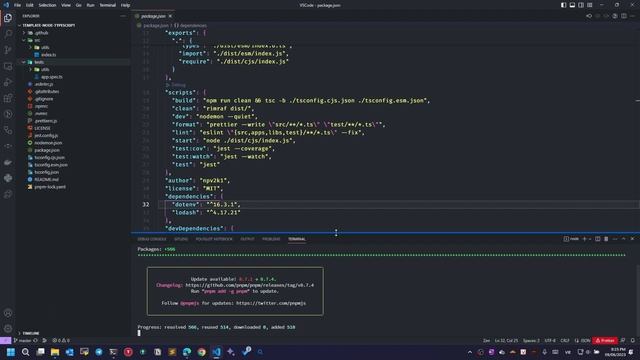640x360 pixels.
Task: Click the editor more actions ellipsis
Action: 632,16
